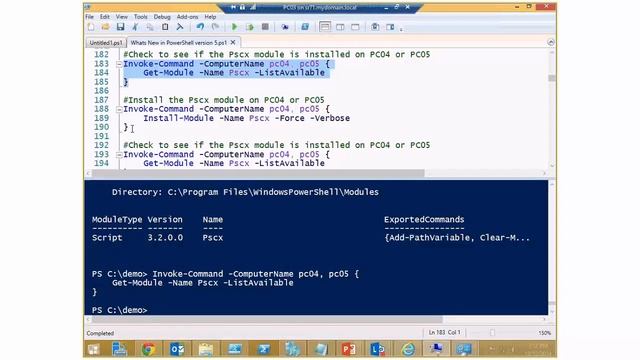
Task: Click the console prompt PS C:\demo> at the bottom
Action: [x=119, y=310]
